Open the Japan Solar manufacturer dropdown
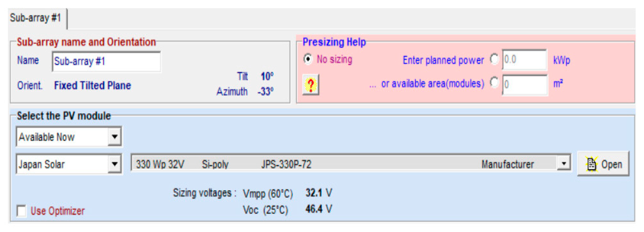Viewport: 644px width, 232px height. click(115, 164)
